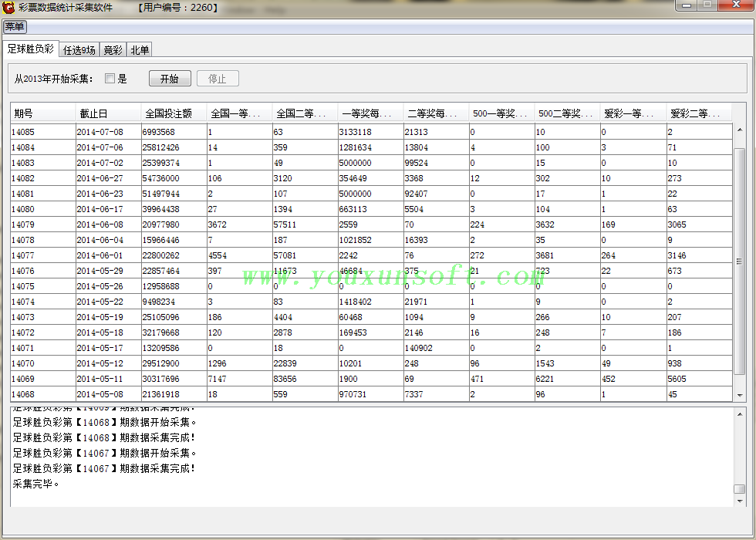The height and width of the screenshot is (540, 756).
Task: Select period cell 14080
Action: (x=43, y=209)
